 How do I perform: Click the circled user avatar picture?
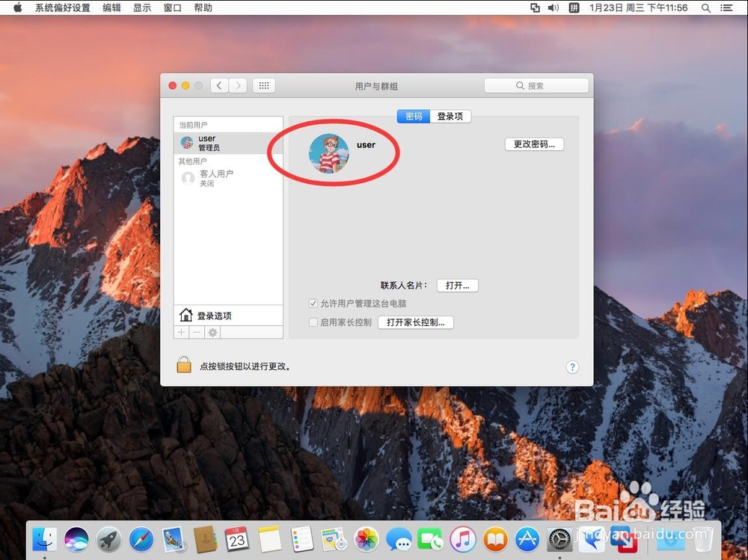click(x=330, y=153)
